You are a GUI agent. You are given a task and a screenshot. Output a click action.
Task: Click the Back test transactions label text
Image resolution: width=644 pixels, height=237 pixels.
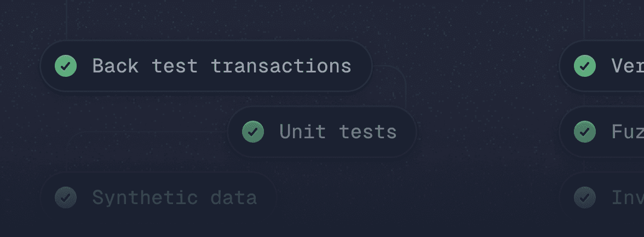[x=221, y=66]
